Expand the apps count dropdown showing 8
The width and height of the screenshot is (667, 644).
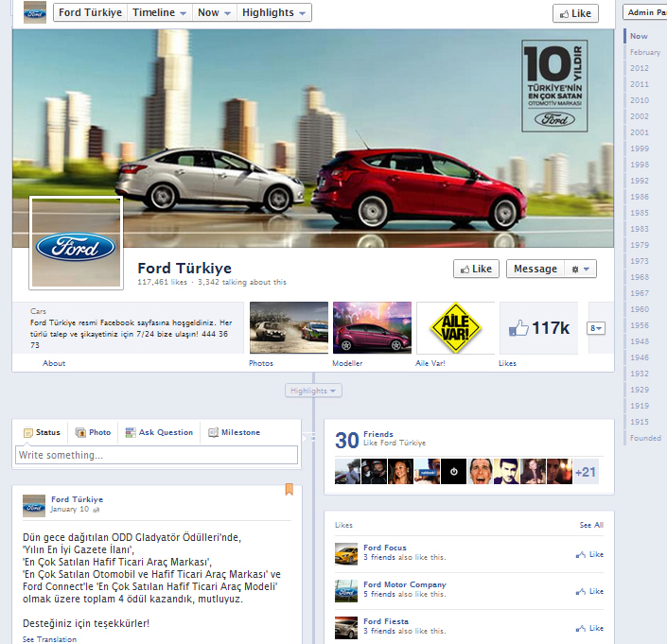pos(596,328)
